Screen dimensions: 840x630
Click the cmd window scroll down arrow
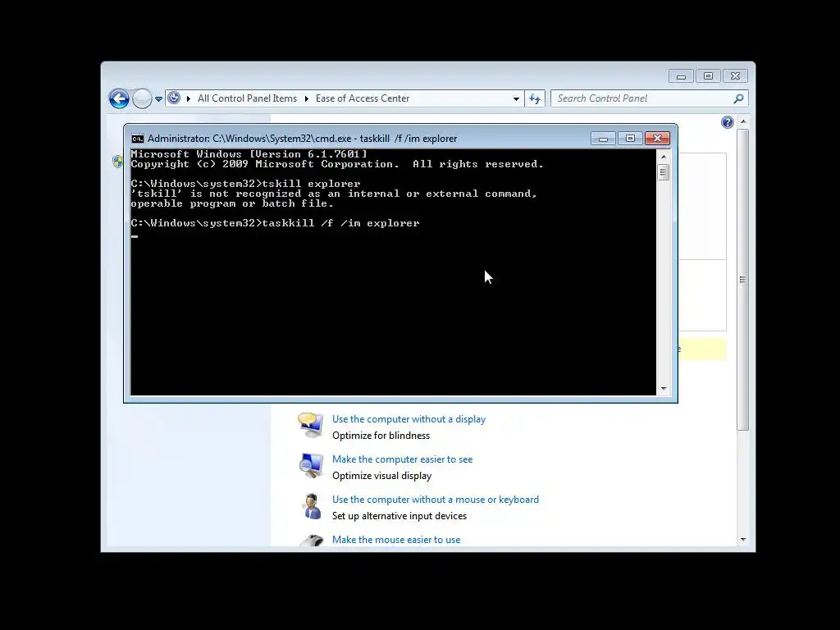click(x=664, y=389)
